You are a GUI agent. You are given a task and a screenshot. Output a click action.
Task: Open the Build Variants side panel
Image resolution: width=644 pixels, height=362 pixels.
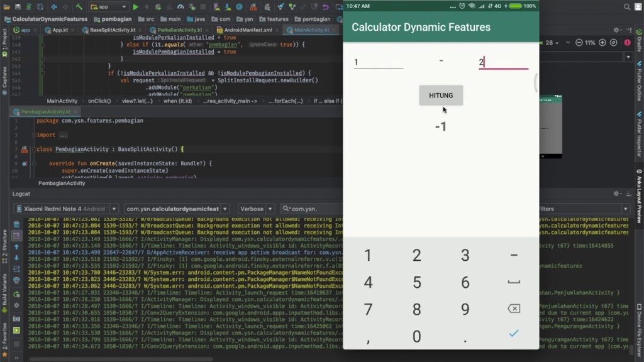(4, 293)
